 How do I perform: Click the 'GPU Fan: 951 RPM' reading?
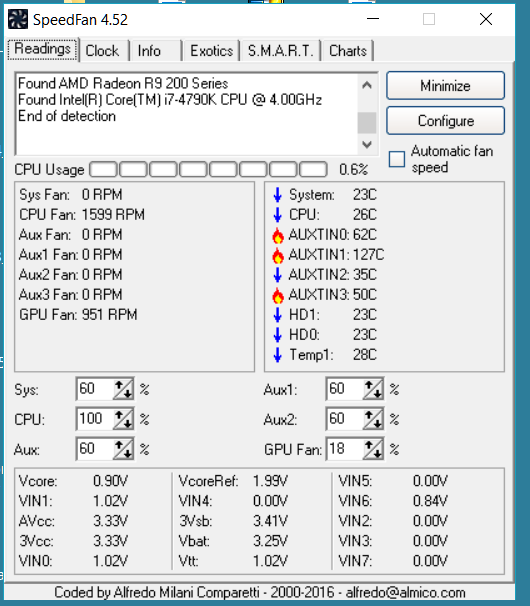(x=78, y=315)
